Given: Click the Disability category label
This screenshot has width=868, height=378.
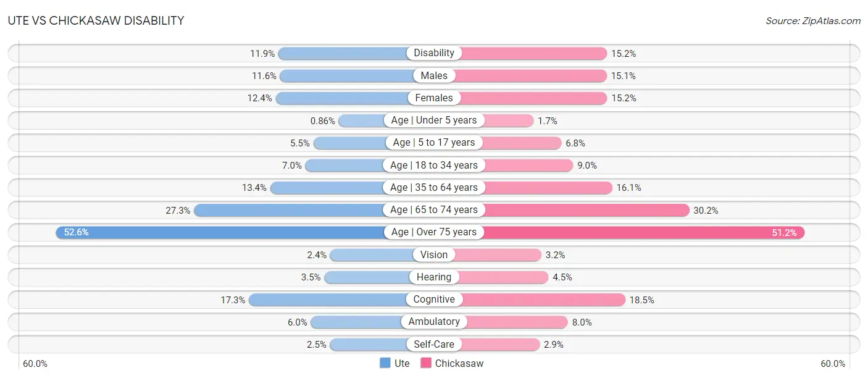Looking at the screenshot, I should (434, 53).
